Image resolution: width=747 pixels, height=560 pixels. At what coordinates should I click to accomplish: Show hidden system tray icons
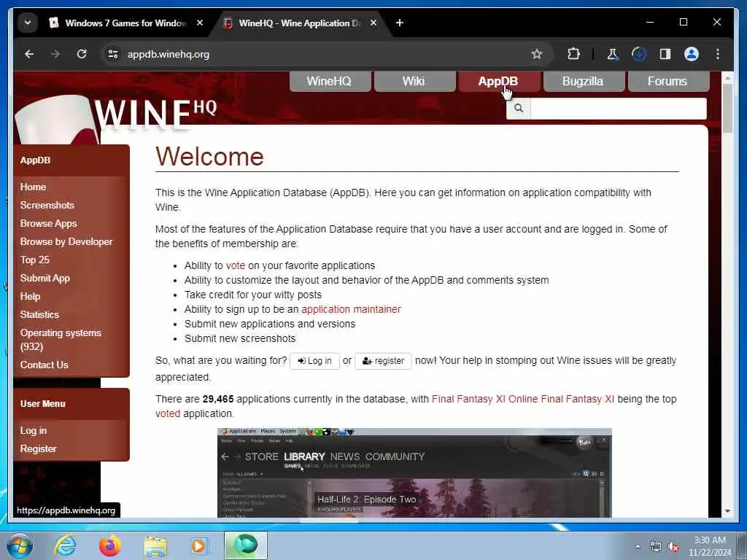click(x=638, y=547)
